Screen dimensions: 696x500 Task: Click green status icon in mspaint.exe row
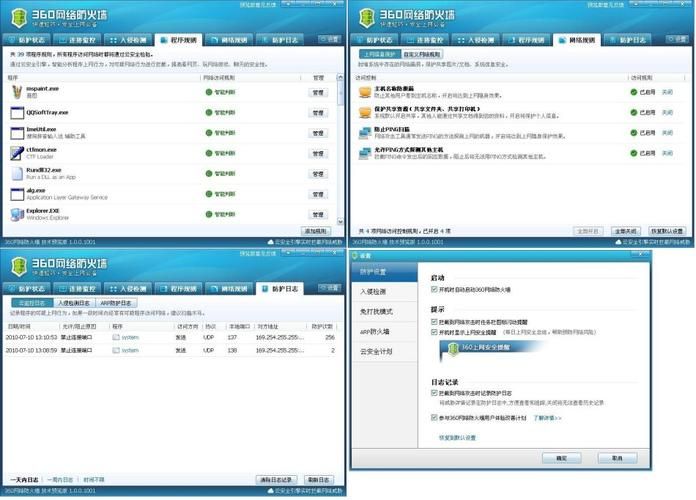[x=209, y=92]
